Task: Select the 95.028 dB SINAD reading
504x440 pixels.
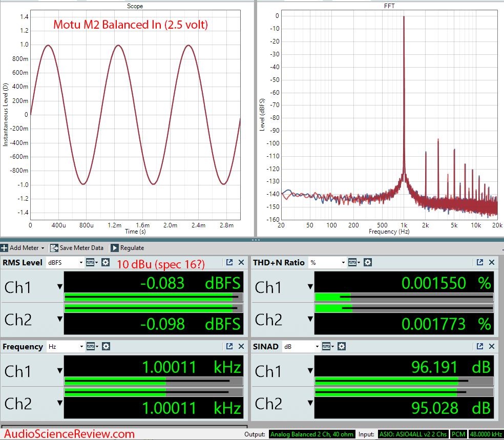Action: click(x=451, y=408)
